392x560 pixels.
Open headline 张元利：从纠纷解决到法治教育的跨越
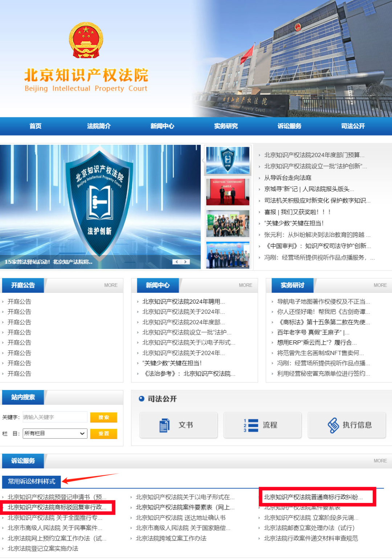click(317, 235)
